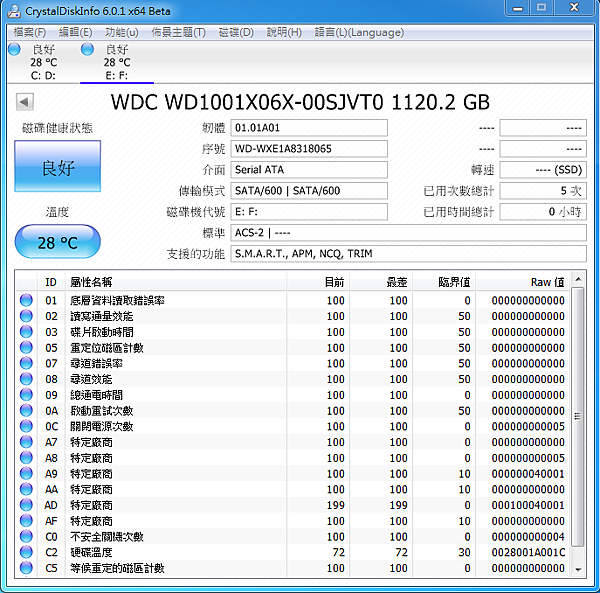Click the Raw 值 column header
The image size is (600, 593).
click(523, 282)
